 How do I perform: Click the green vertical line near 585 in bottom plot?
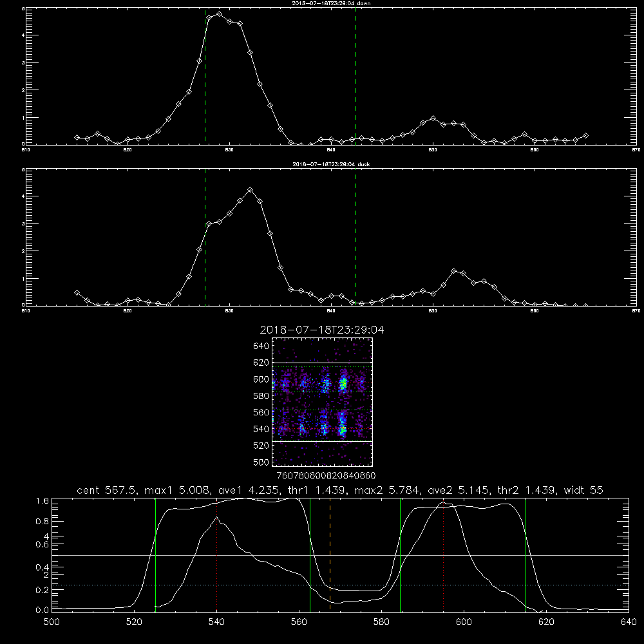click(x=400, y=554)
